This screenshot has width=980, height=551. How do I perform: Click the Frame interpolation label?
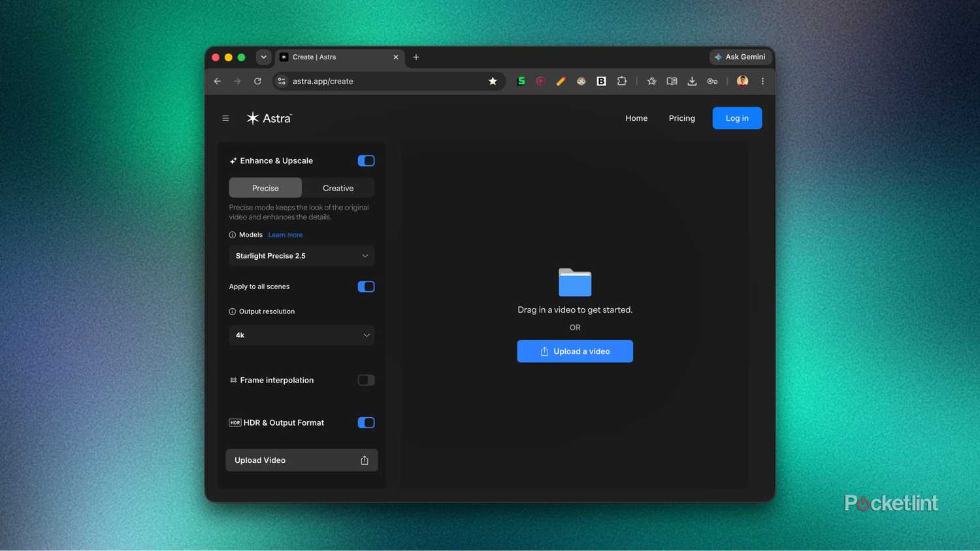coord(277,380)
